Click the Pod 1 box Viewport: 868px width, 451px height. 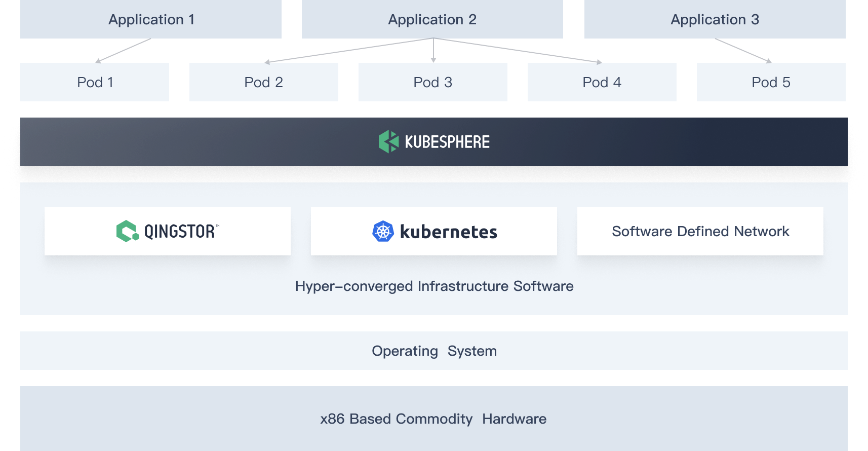[x=95, y=82]
